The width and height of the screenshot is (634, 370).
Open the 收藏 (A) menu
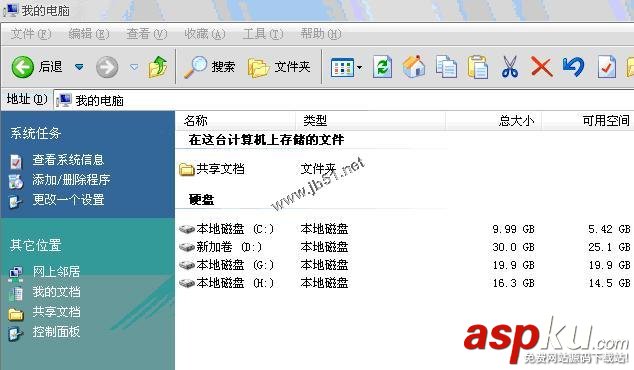tap(205, 34)
